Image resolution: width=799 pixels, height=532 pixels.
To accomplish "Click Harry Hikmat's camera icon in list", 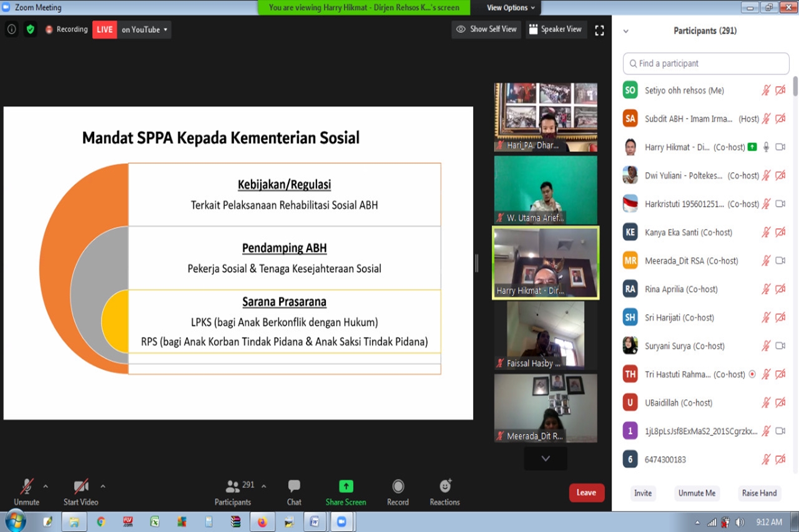I will 780,147.
